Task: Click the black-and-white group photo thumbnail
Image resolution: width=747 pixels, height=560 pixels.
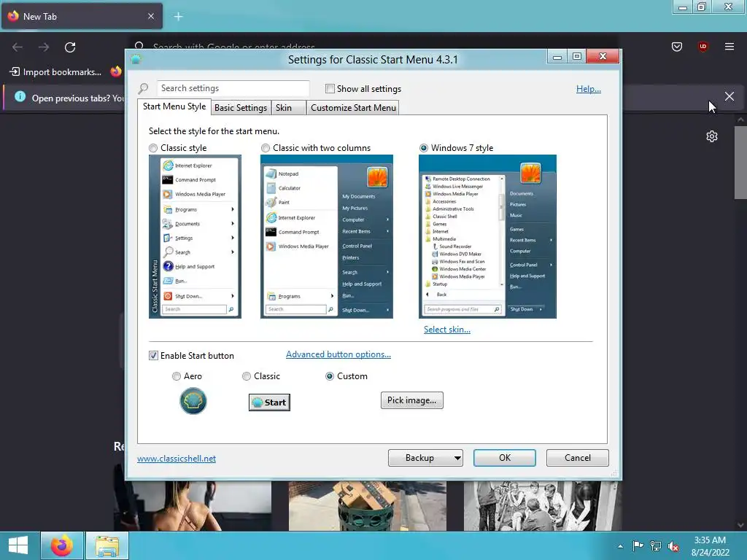Action: 542,506
